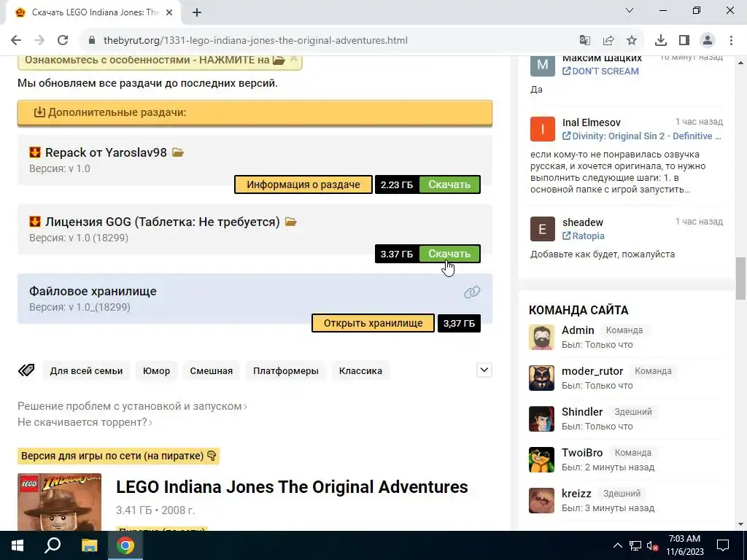Click the tags icon before Для всей семьи
This screenshot has width=747, height=560.
point(27,370)
